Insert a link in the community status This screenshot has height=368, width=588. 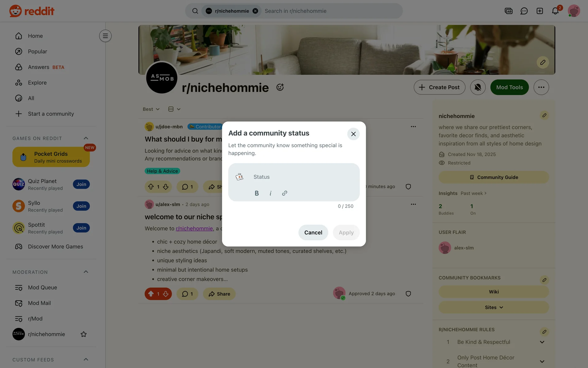[x=285, y=193]
